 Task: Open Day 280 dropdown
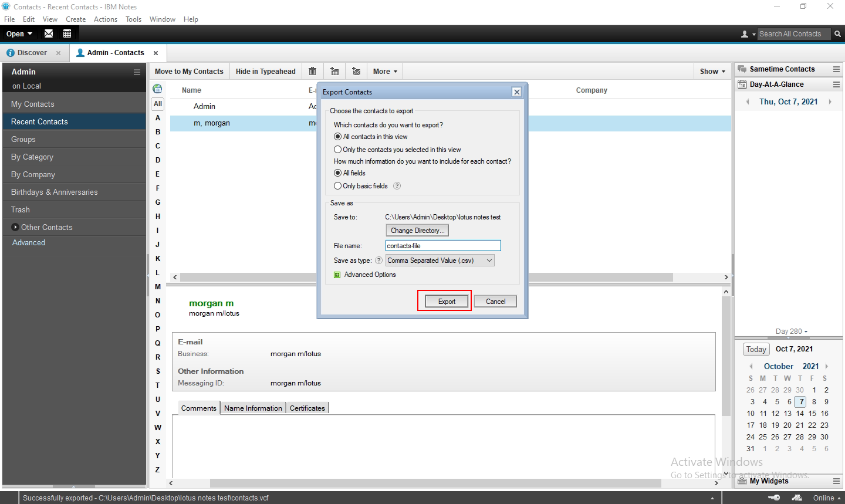click(791, 332)
